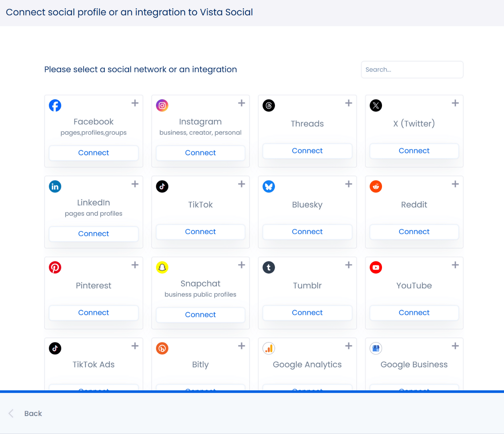Click the Snapchat ghost icon
This screenshot has width=504, height=434.
(x=162, y=268)
